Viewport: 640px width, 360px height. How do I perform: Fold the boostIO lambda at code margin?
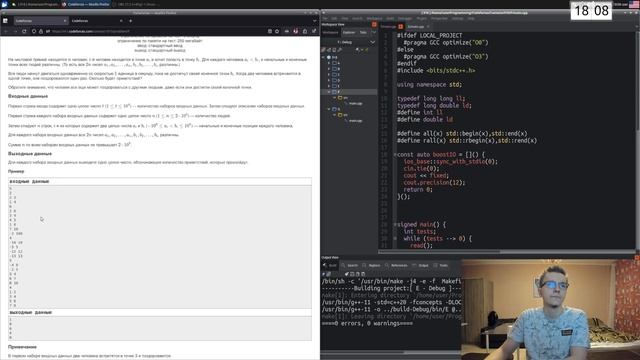click(395, 155)
